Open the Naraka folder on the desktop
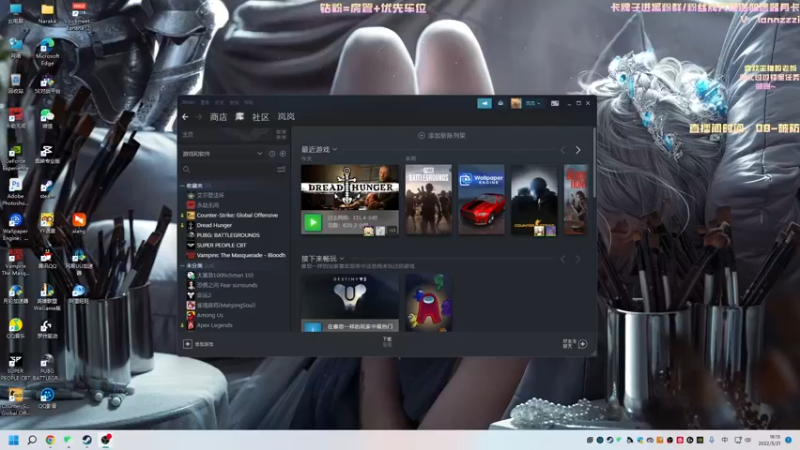 [x=47, y=14]
